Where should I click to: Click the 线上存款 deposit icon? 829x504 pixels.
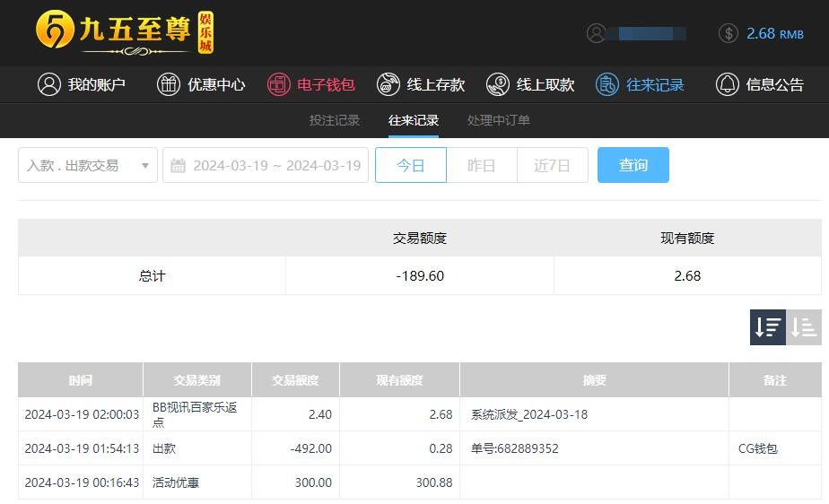click(388, 84)
